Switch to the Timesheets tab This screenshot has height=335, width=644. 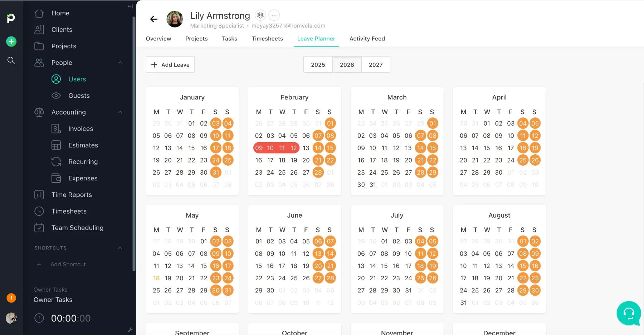click(267, 39)
